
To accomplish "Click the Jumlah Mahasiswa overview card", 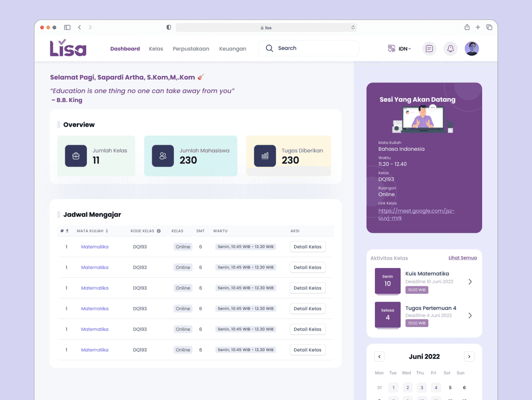I will tap(191, 156).
